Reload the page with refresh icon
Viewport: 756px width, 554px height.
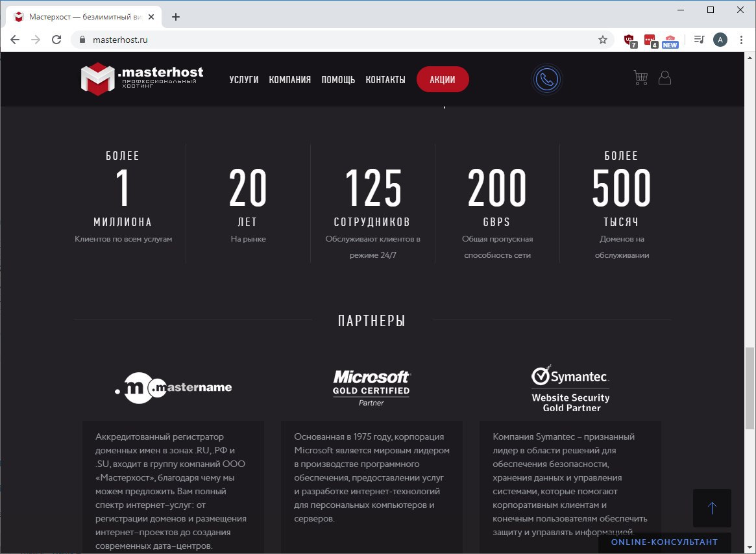56,40
